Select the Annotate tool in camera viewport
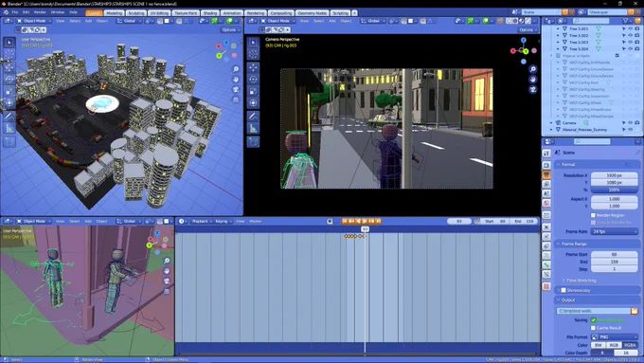 (x=254, y=117)
